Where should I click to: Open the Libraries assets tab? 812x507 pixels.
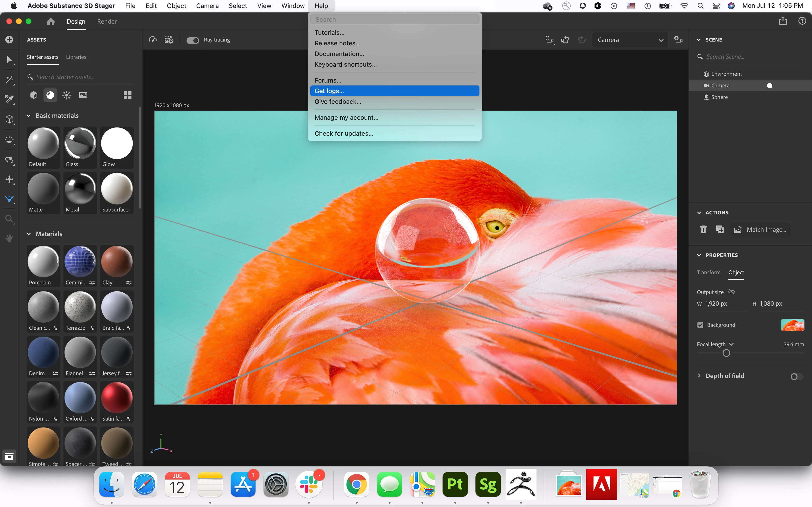[76, 57]
